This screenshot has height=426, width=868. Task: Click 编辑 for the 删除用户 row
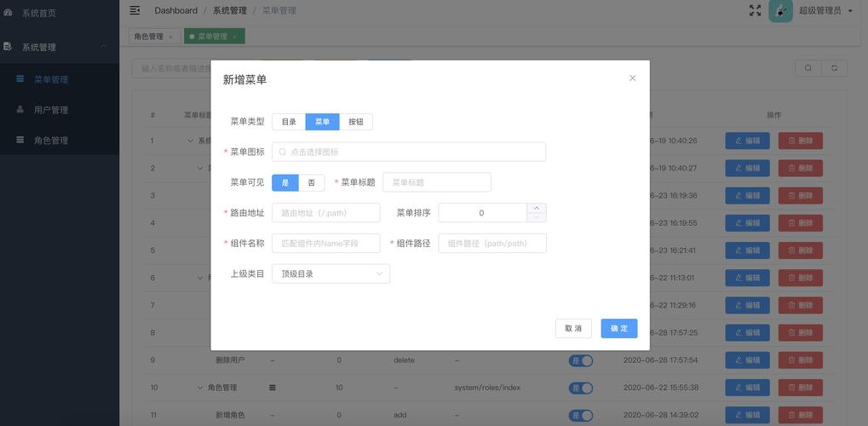[x=747, y=360]
